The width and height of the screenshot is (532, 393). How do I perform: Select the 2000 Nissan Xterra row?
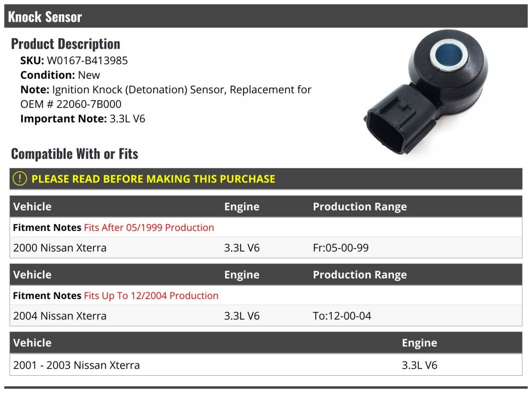click(266, 248)
